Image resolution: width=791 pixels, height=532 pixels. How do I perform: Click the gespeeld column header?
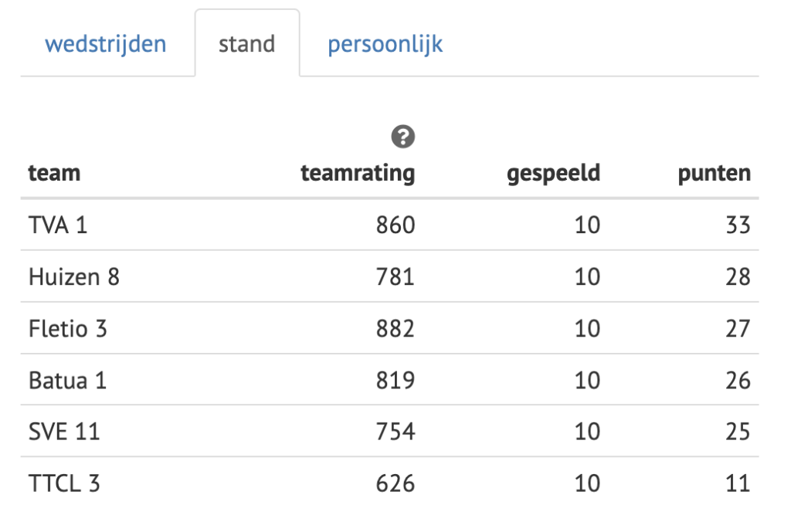point(553,173)
